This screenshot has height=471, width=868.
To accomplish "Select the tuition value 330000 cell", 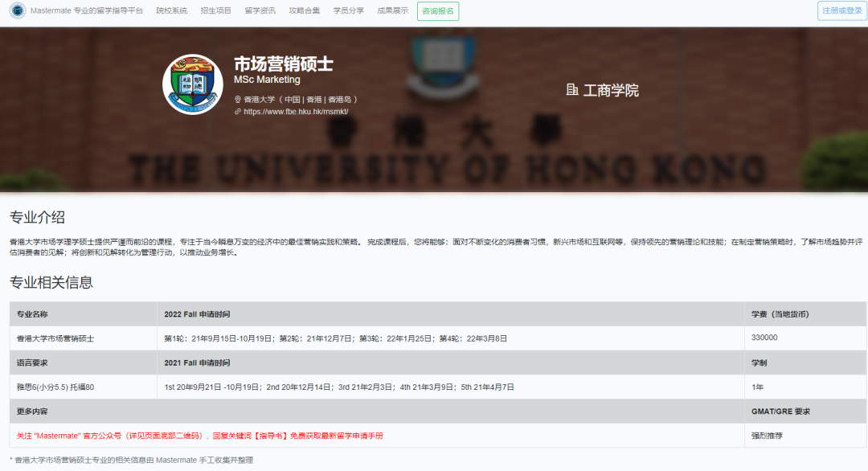I will [x=764, y=338].
